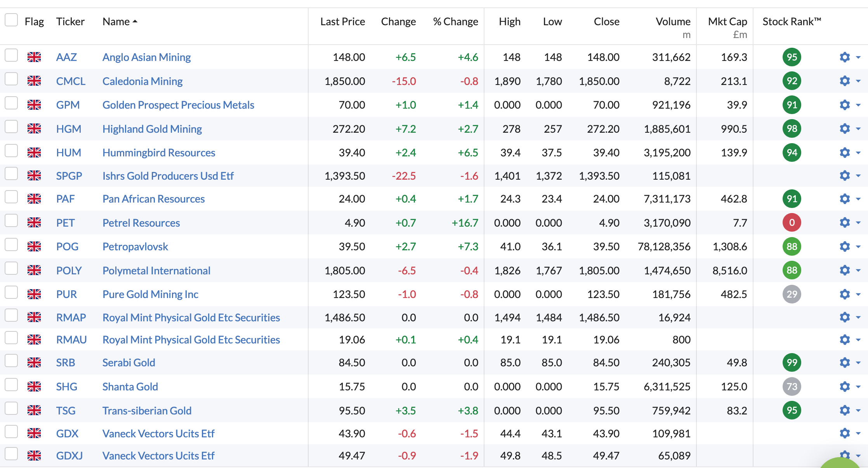Click gear icon in Petrel Resources row
868x468 pixels.
(x=845, y=222)
